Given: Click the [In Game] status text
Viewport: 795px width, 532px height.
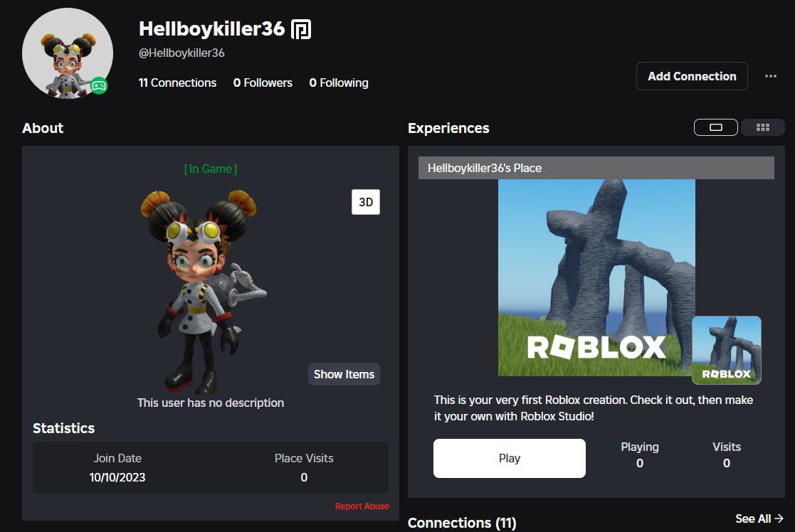Looking at the screenshot, I should point(211,169).
